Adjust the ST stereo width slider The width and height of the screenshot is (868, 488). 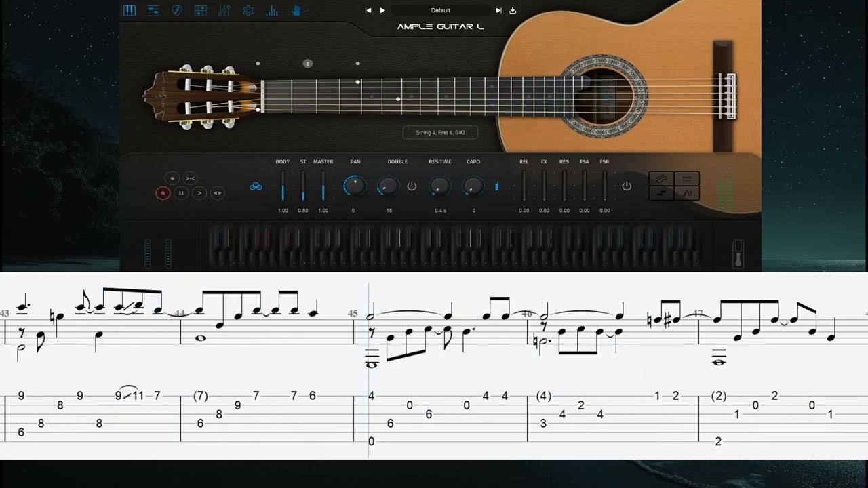click(x=303, y=185)
